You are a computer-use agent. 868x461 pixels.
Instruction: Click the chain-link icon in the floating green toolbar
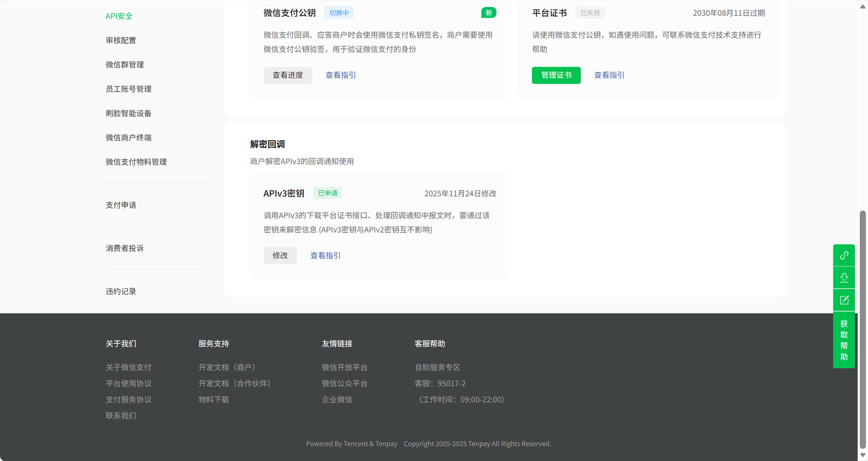point(844,255)
